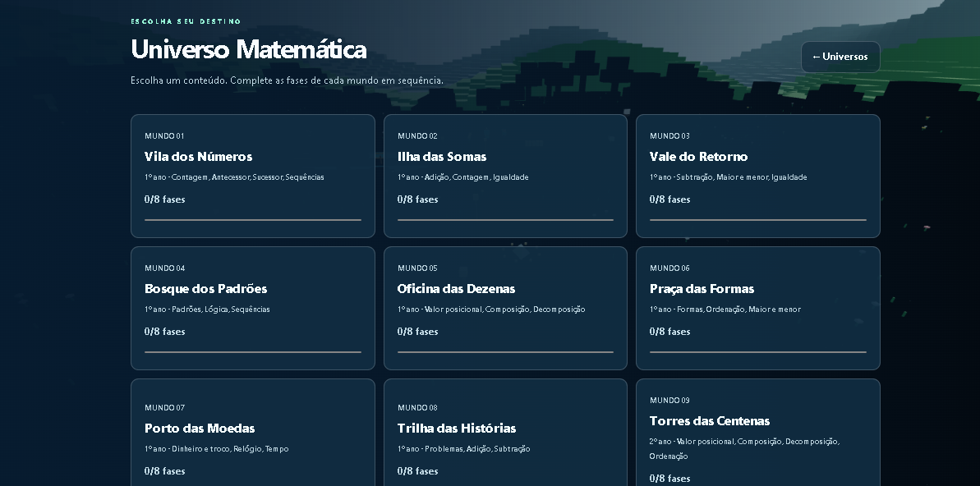980x486 pixels.
Task: Click 'Subtração, Maior e menor, Igualdade' description
Action: (728, 177)
